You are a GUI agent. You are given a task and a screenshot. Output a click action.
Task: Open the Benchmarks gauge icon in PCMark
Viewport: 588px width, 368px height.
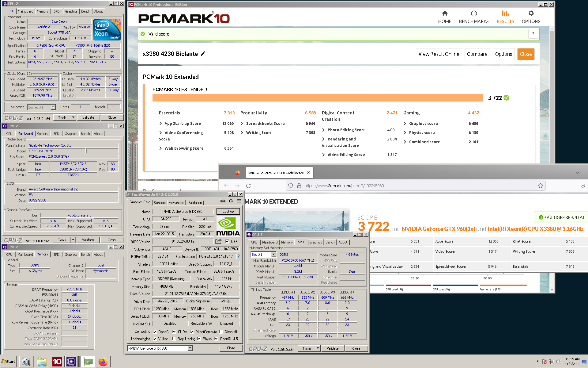point(474,13)
